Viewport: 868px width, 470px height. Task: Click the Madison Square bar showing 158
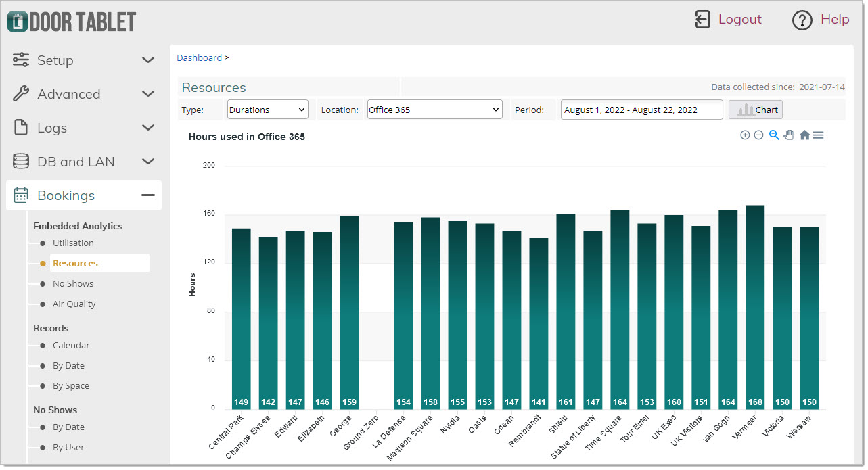[x=431, y=313]
